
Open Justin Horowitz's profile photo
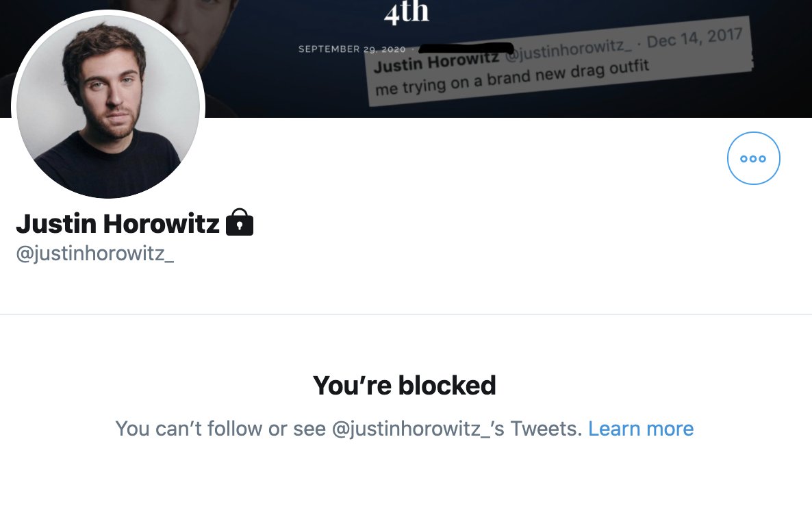click(x=108, y=106)
